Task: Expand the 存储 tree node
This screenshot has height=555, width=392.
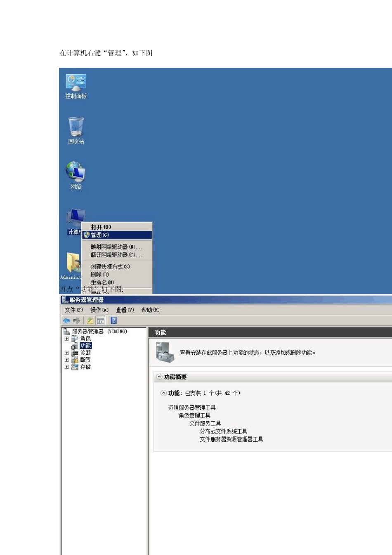Action: click(66, 367)
